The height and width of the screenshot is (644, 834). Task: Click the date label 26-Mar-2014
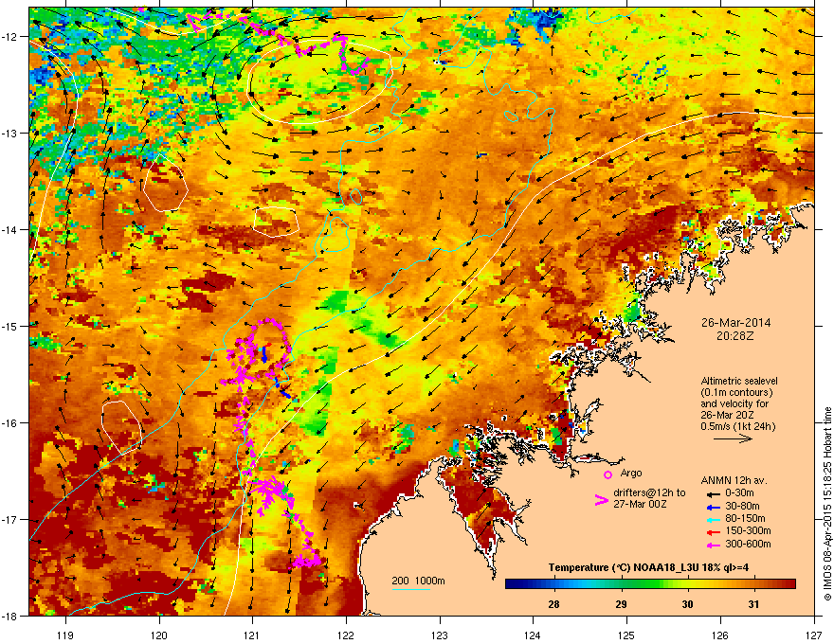coord(735,323)
